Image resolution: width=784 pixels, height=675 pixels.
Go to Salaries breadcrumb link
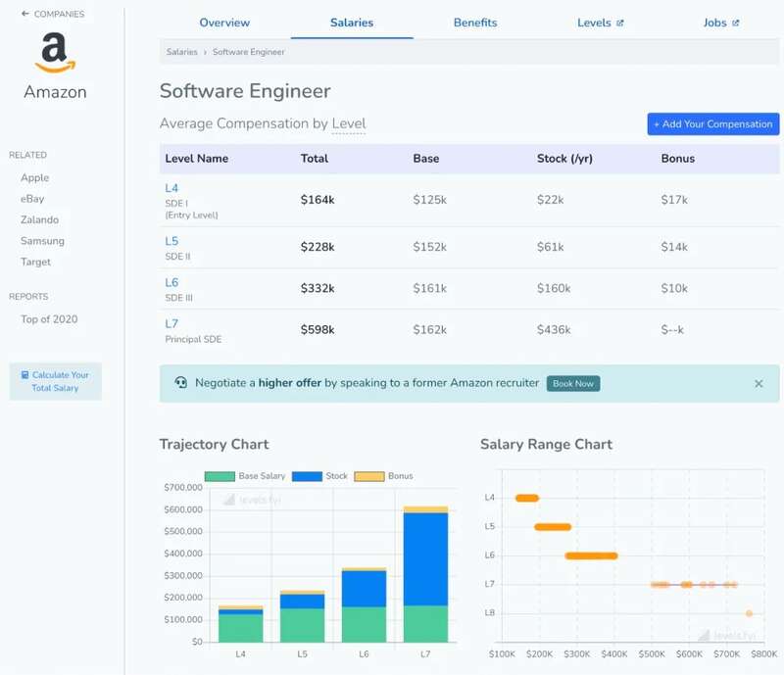(x=181, y=52)
